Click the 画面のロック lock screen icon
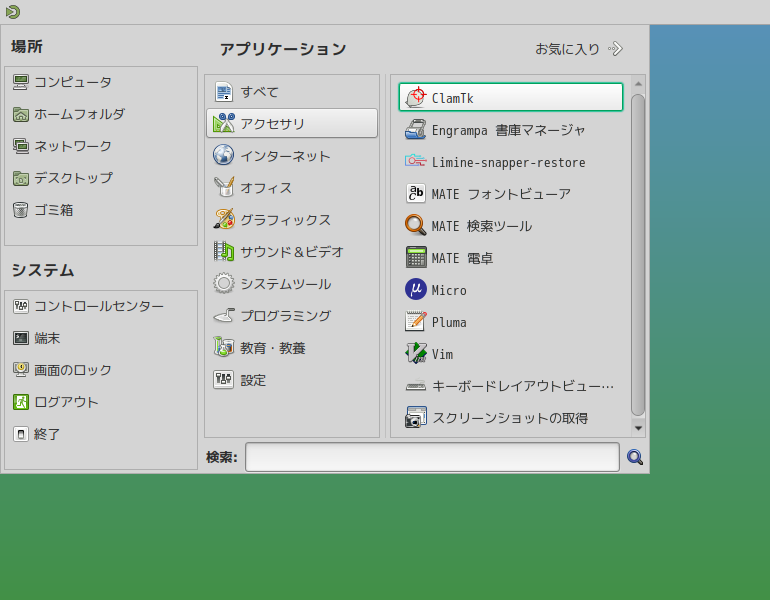The height and width of the screenshot is (600, 770). coord(21,370)
